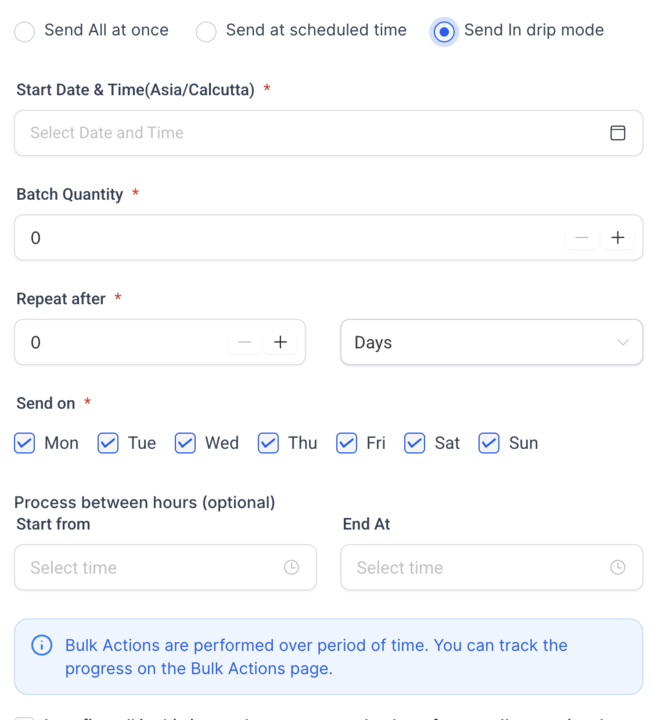
Task: Select Send In drip mode radio
Action: pyautogui.click(x=443, y=31)
